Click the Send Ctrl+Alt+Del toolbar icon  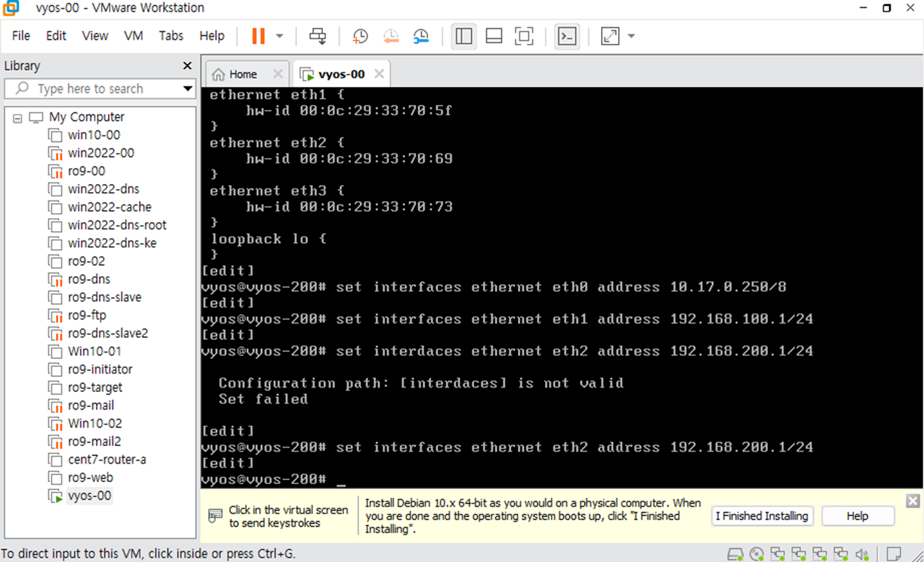point(318,36)
